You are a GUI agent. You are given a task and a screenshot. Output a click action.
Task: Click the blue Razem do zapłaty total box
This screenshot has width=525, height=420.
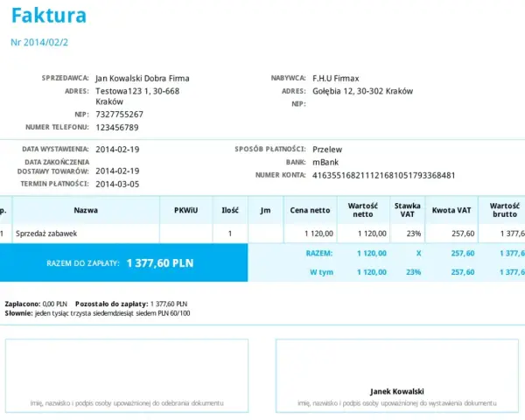124,262
